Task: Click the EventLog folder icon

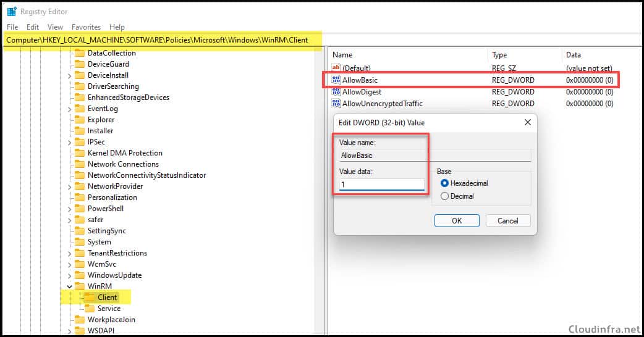Action: pyautogui.click(x=80, y=108)
